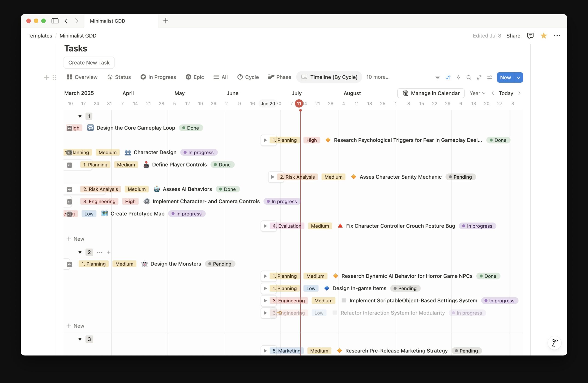Click Share in top bar
This screenshot has height=383, width=588.
[x=513, y=36]
